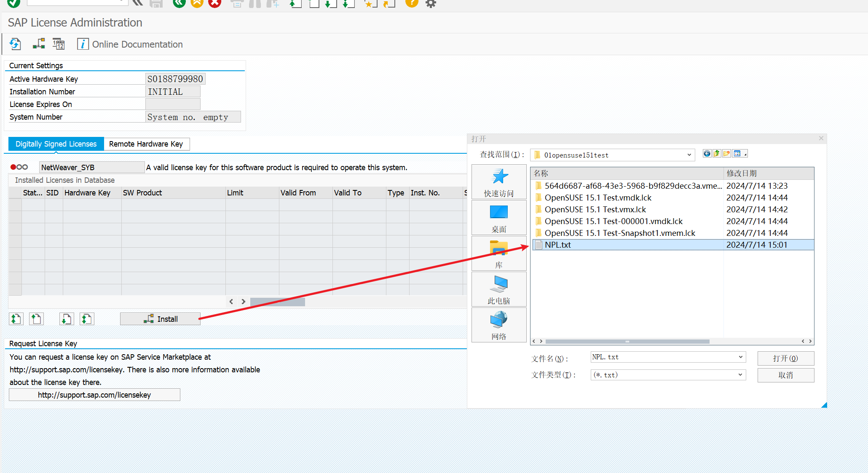
Task: Expand the 文件名 filename dropdown arrow
Action: pos(740,357)
